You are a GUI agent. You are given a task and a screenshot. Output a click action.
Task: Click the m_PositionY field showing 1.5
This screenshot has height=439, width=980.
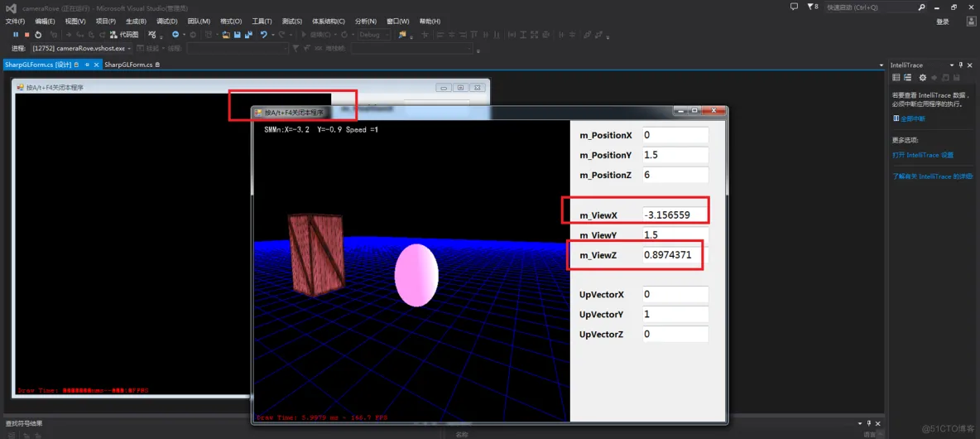675,155
